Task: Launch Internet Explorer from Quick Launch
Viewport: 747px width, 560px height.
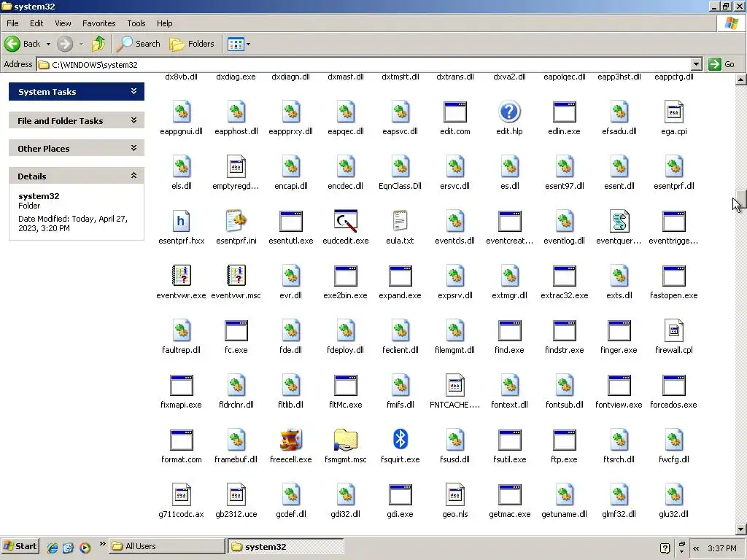Action: point(53,548)
